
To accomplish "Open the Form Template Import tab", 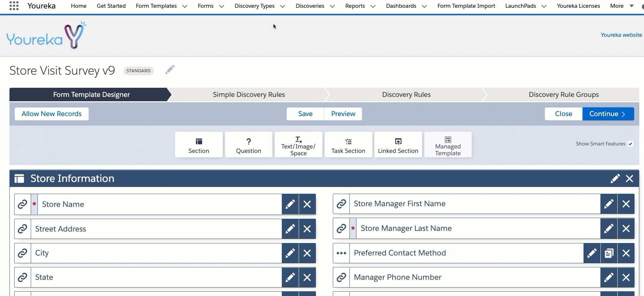I will tap(466, 6).
